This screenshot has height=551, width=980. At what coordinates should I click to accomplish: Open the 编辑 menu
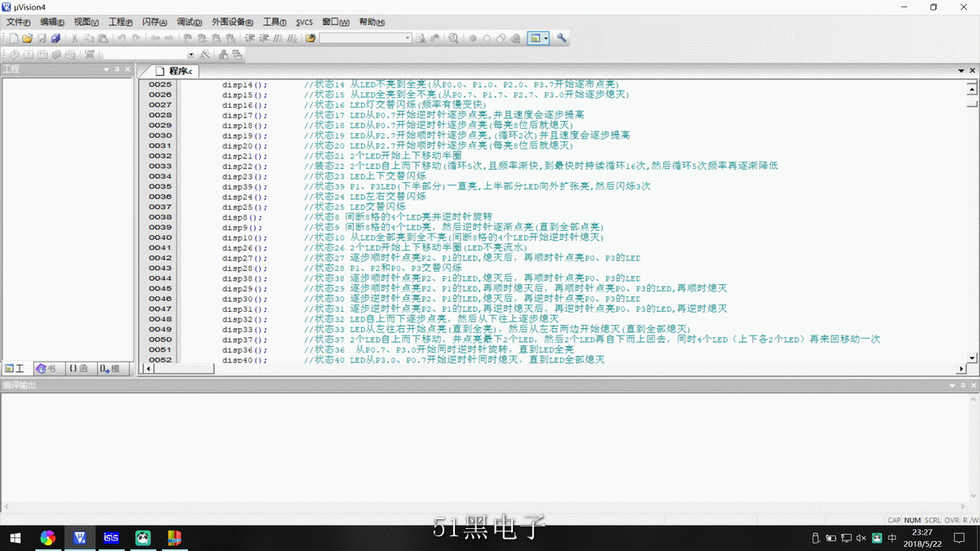[x=52, y=23]
